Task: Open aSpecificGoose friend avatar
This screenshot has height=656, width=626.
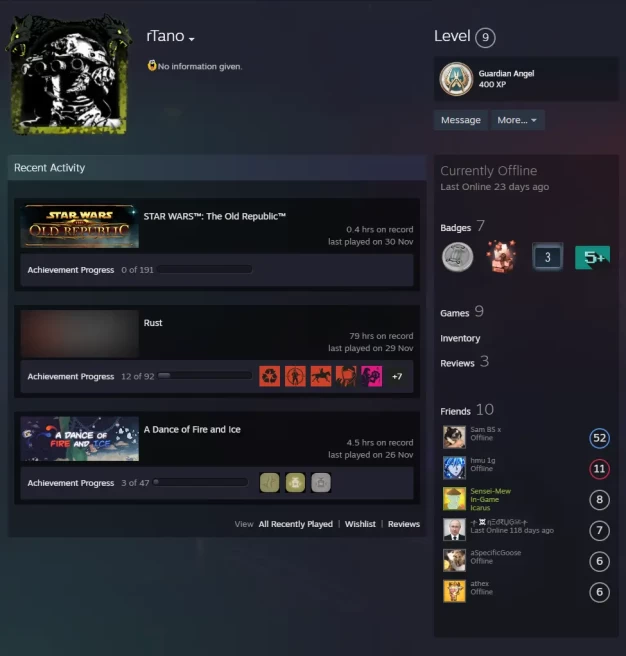Action: tap(454, 561)
